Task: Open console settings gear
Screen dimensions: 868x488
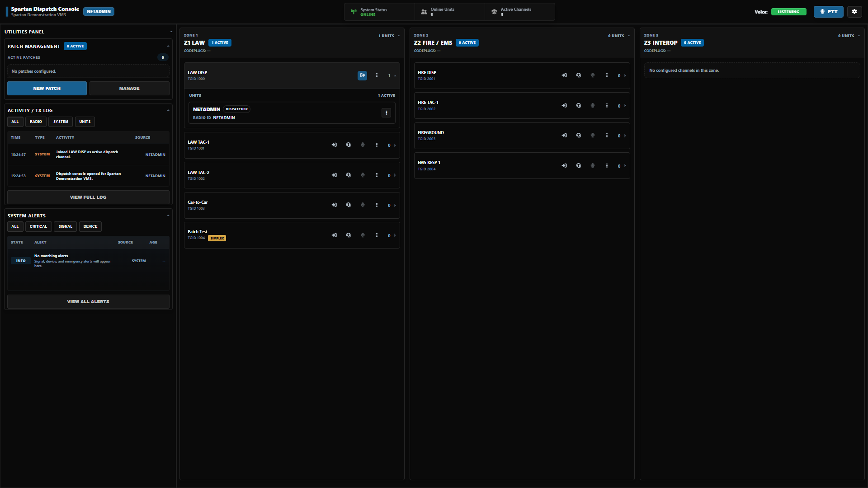Action: click(x=854, y=12)
